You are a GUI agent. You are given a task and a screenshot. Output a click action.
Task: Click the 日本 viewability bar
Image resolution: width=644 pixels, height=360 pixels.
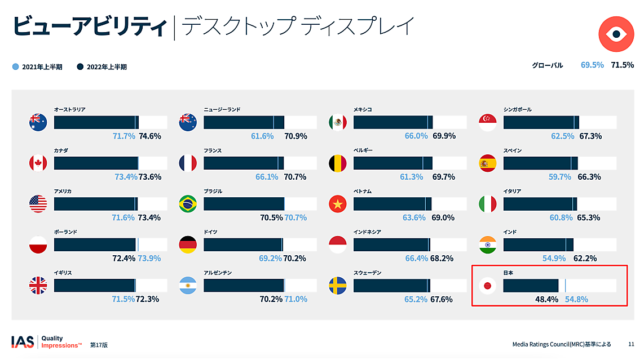(x=559, y=285)
